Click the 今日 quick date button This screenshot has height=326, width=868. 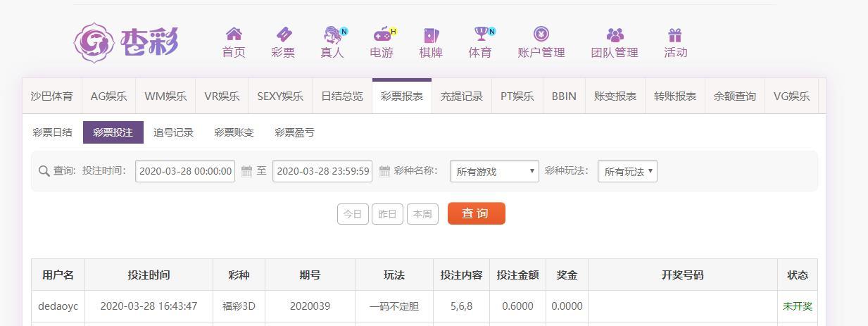pyautogui.click(x=353, y=214)
